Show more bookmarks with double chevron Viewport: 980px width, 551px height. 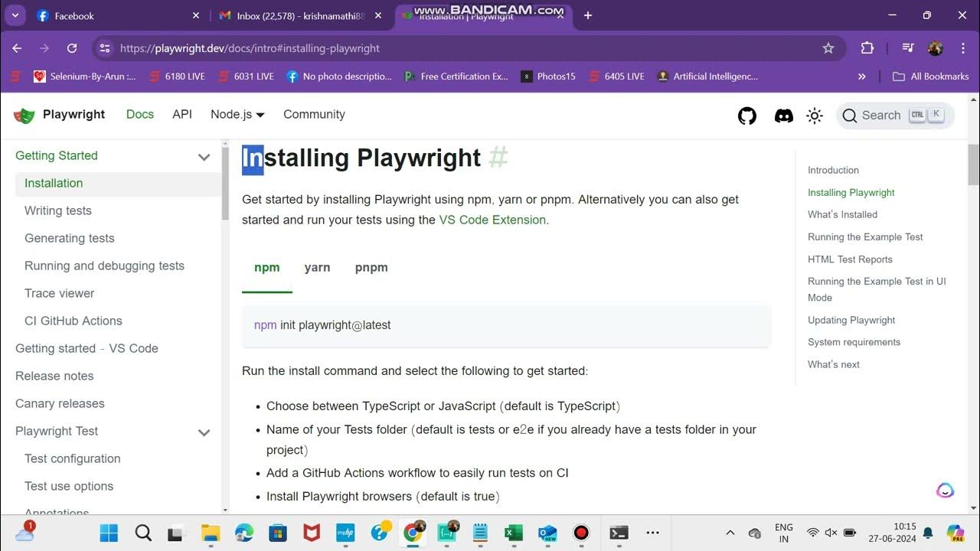[862, 77]
